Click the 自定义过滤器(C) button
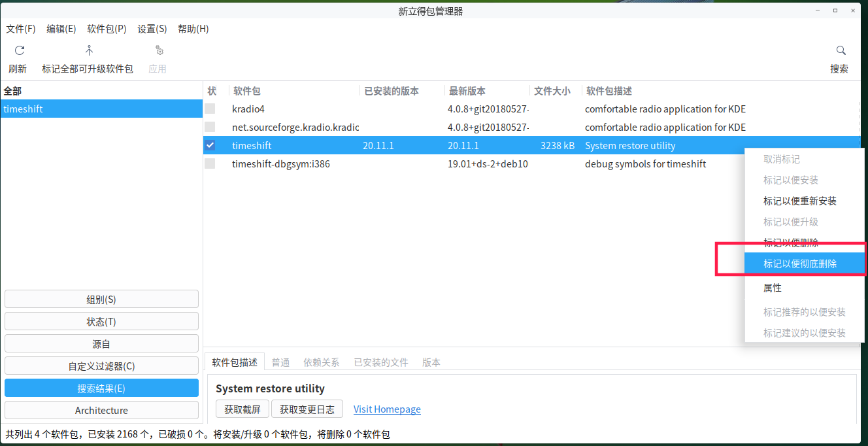 [101, 366]
